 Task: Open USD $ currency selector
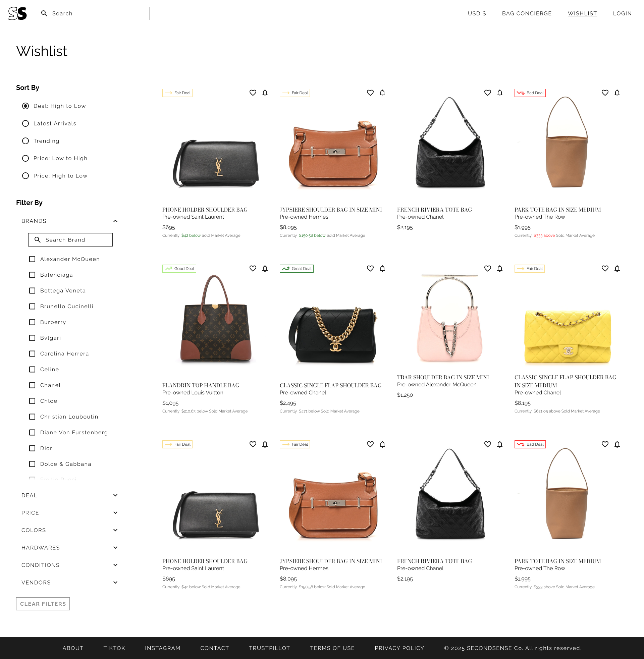[x=477, y=13]
